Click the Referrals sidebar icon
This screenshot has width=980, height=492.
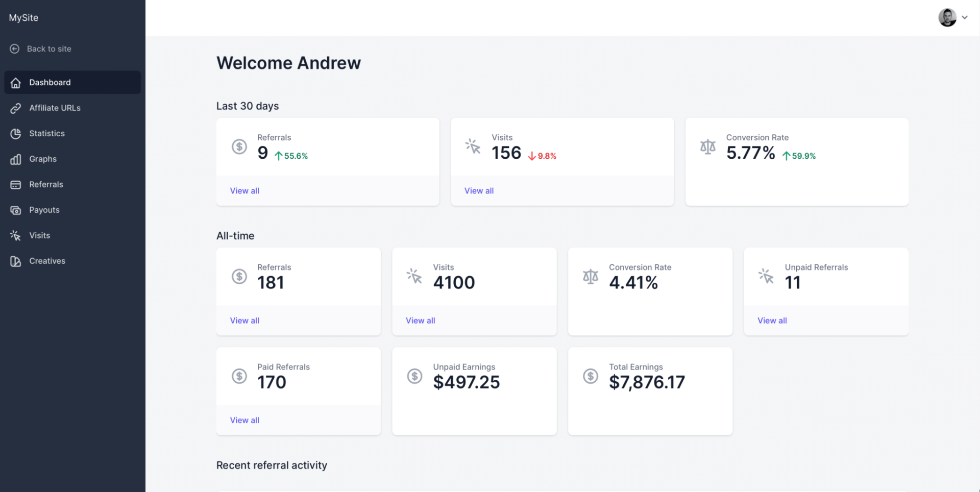16,184
